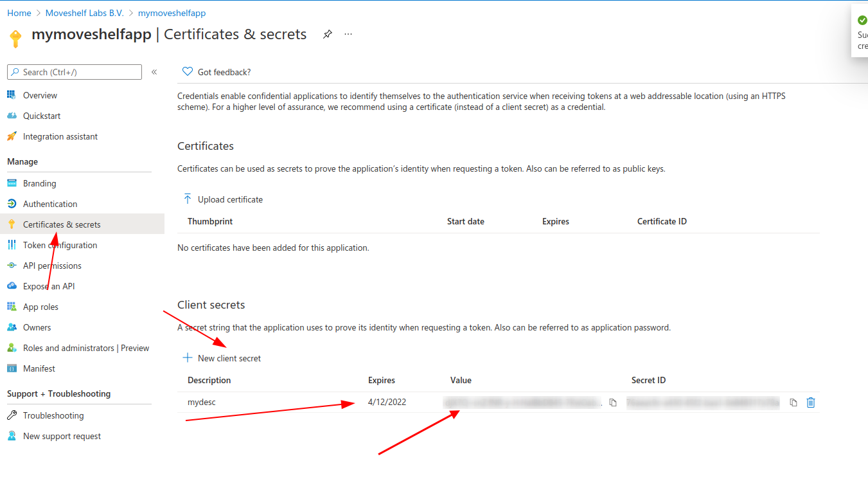868x488 pixels.
Task: Open the Owners menu item
Action: pos(37,327)
